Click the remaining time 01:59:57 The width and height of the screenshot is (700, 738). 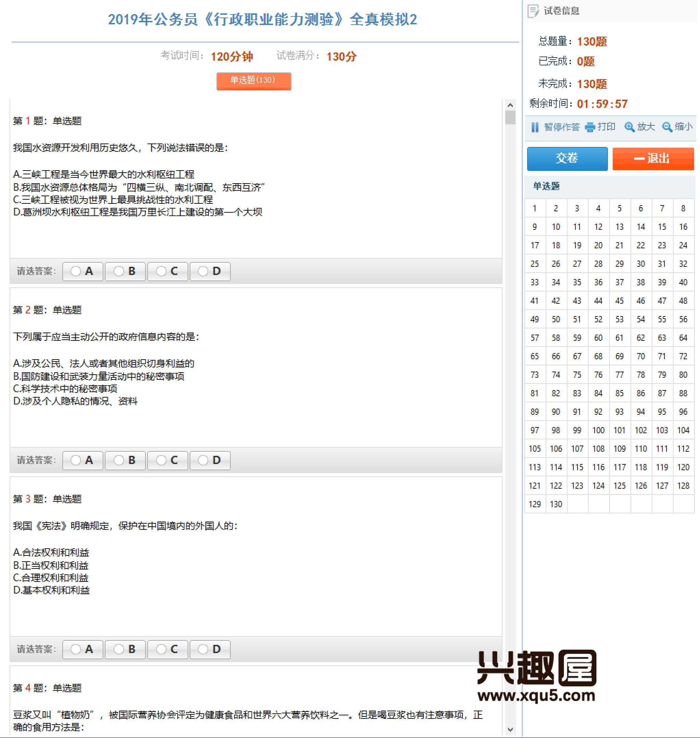click(602, 104)
